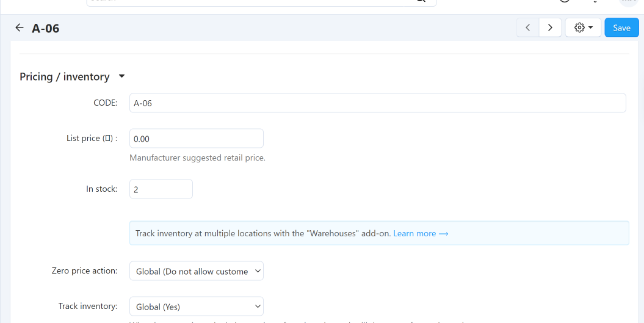Open the Track inventory dropdown

[x=197, y=307]
